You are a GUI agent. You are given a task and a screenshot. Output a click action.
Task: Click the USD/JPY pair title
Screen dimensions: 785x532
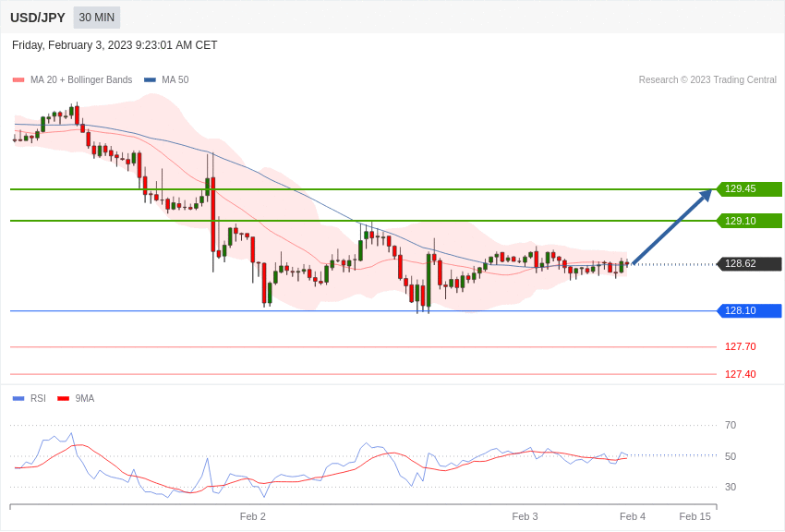point(38,18)
